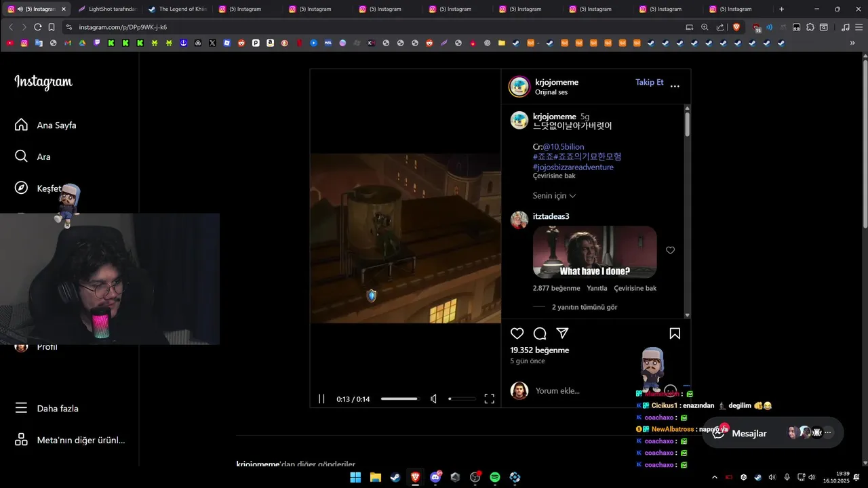Viewport: 868px width, 488px height.
Task: Open the extensions puzzle icon
Action: coord(810,27)
